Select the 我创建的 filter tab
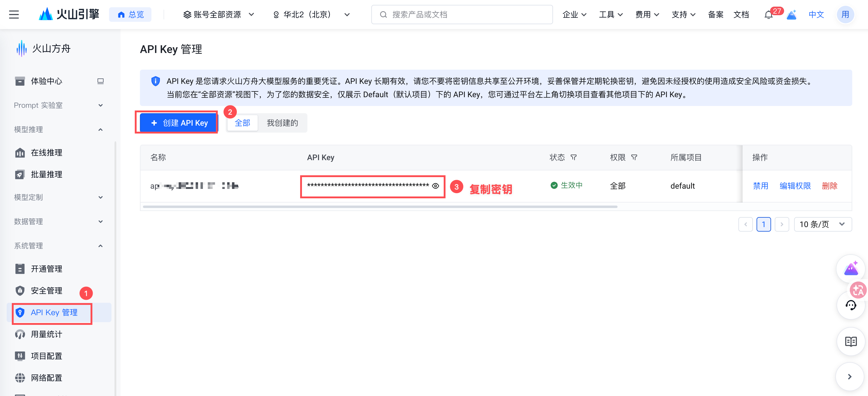 coord(282,123)
